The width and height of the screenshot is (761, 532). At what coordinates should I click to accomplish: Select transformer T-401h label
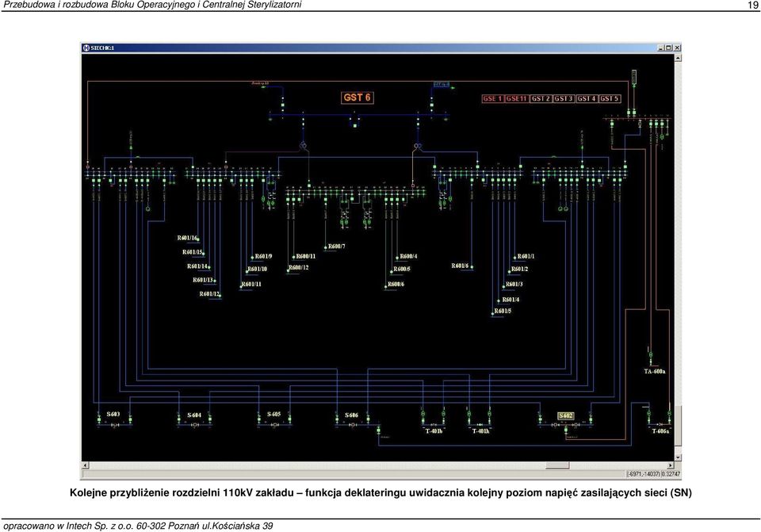pos(480,431)
